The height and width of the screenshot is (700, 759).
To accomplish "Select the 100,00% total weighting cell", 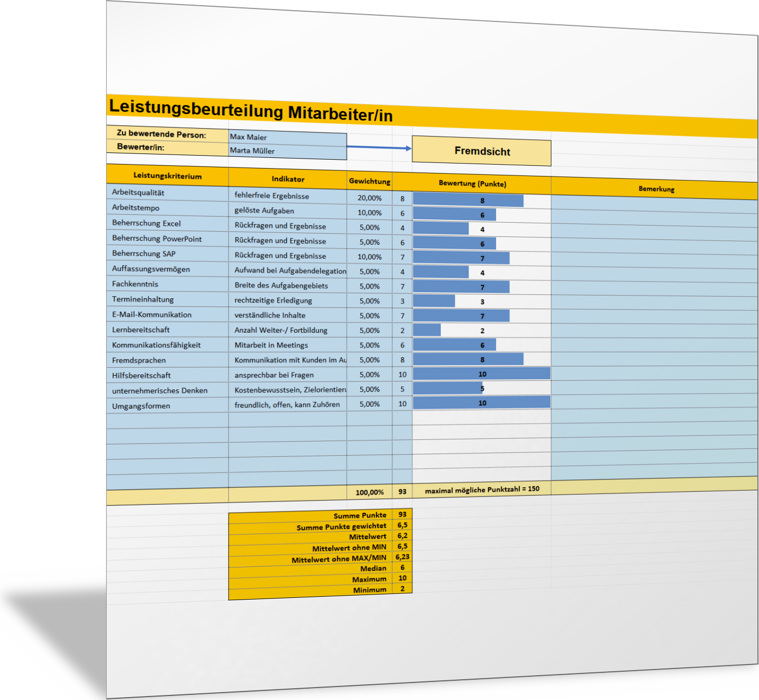I will click(x=370, y=492).
